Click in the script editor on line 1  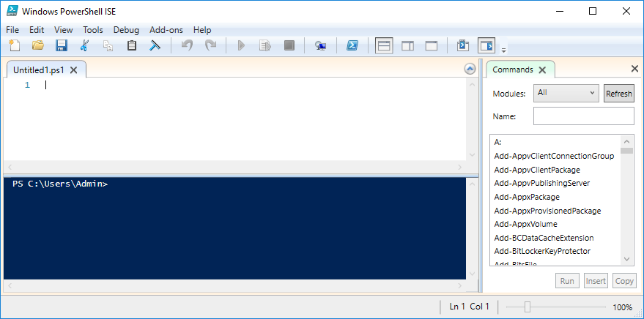click(x=255, y=86)
